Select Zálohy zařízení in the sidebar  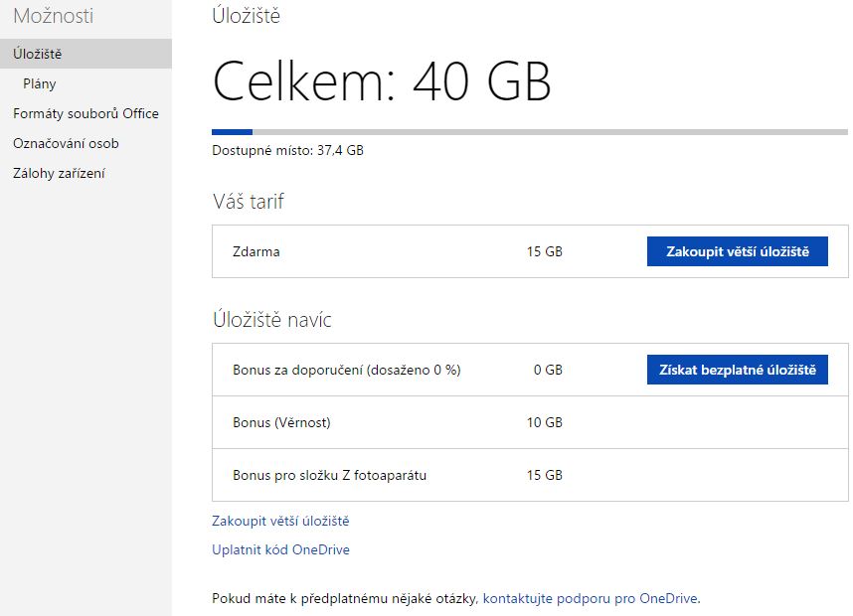(59, 173)
